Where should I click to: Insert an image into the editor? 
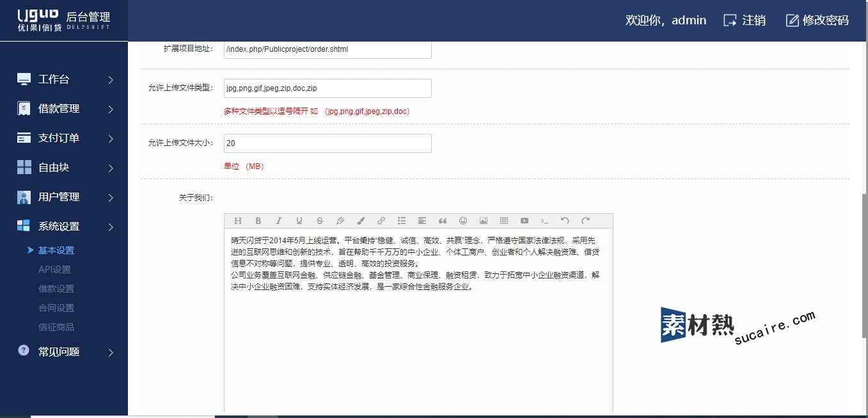click(x=484, y=221)
